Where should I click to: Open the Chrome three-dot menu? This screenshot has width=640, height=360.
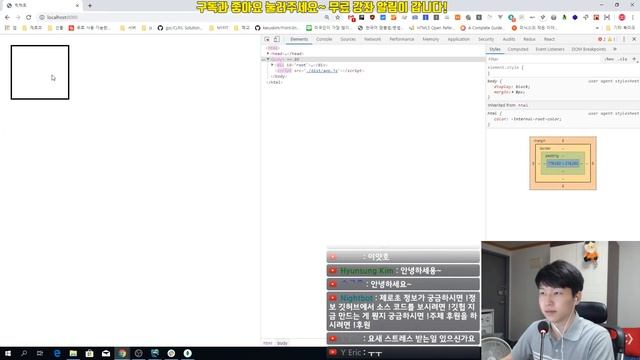(x=633, y=17)
